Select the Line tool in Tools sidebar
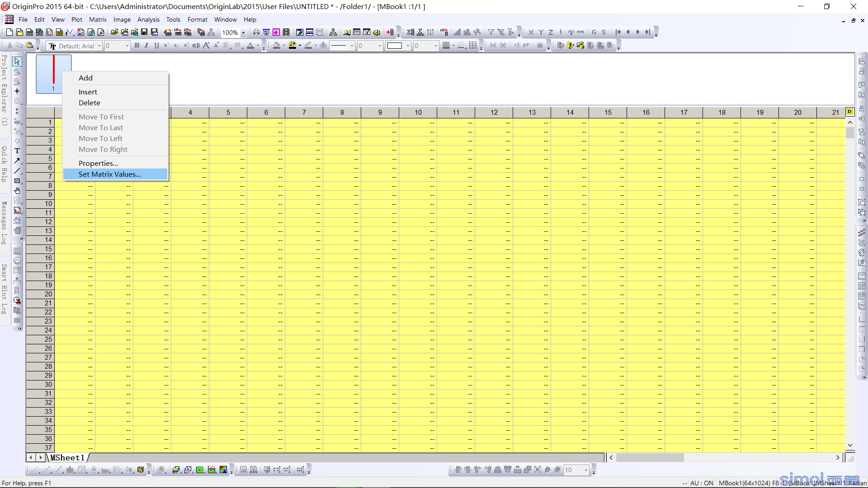This screenshot has width=868, height=488. point(17,171)
